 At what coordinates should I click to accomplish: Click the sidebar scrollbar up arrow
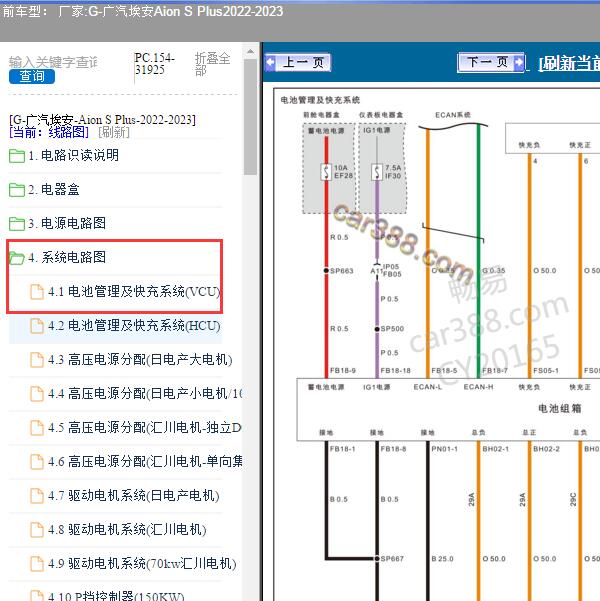(250, 51)
